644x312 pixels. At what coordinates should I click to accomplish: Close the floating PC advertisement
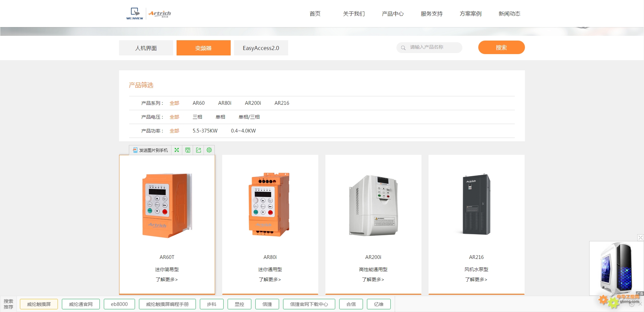(x=640, y=238)
